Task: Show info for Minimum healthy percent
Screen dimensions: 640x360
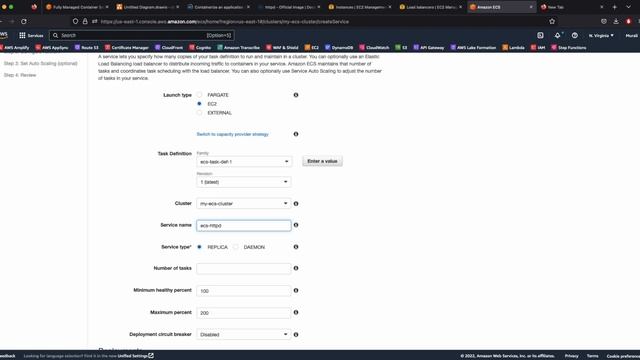Action: coord(296,291)
